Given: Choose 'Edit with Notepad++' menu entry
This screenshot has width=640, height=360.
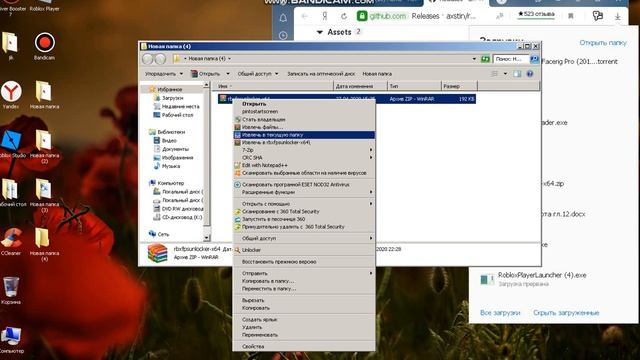Looking at the screenshot, I should (x=304, y=165).
